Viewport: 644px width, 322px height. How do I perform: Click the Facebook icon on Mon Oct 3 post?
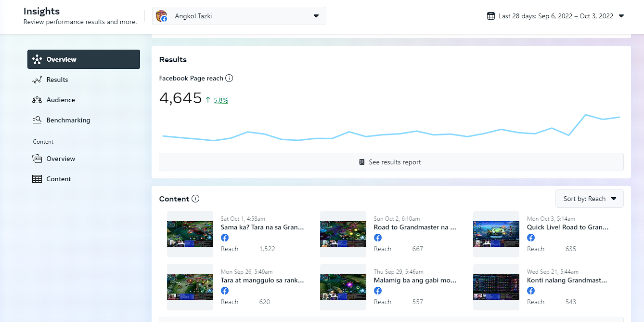(x=531, y=238)
